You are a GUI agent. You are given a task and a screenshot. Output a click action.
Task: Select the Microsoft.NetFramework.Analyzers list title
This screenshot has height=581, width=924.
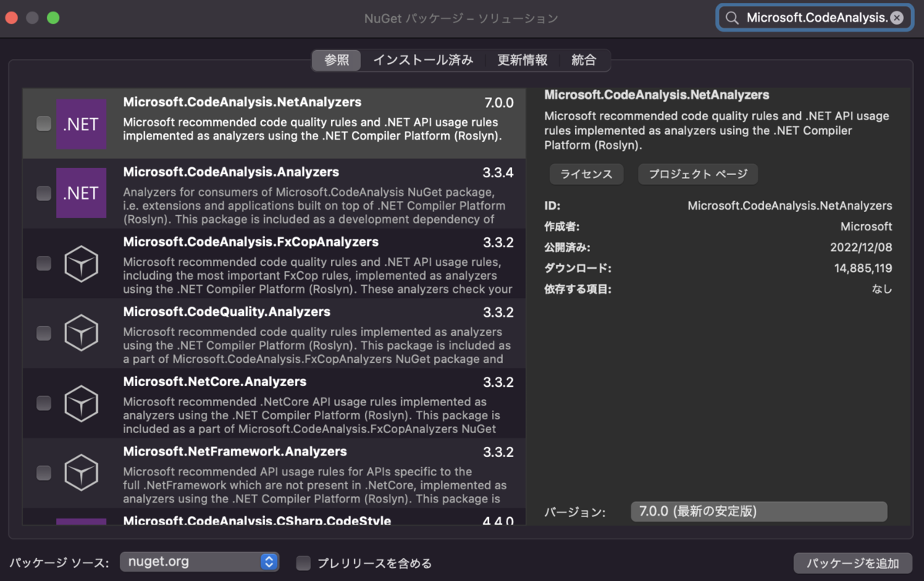[235, 452]
